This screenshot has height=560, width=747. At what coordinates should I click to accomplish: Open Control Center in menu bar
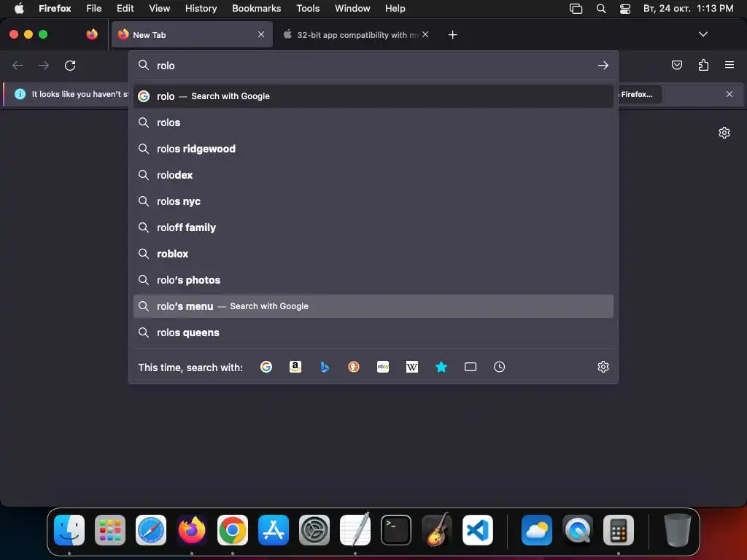click(625, 8)
